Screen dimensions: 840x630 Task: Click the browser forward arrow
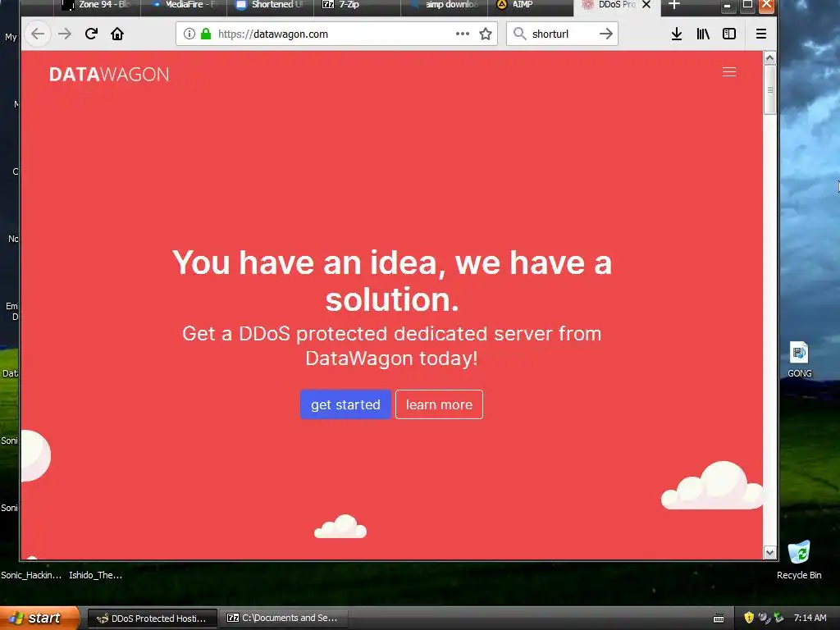[65, 34]
